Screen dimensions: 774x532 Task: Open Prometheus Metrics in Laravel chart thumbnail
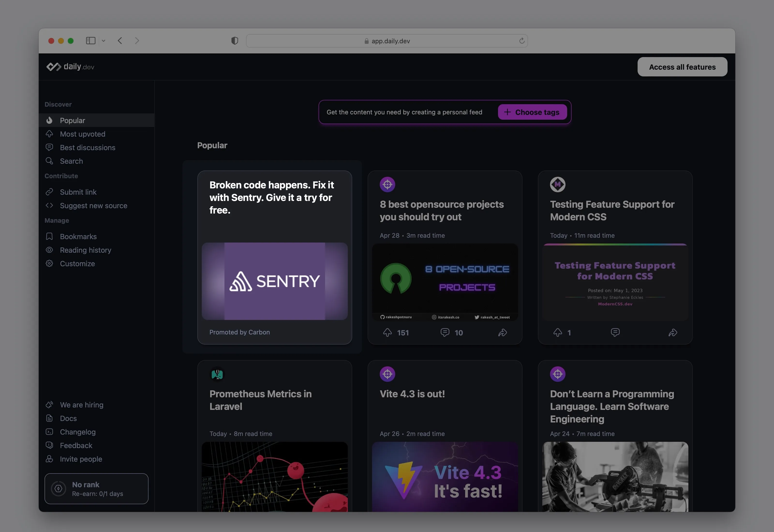click(x=274, y=477)
